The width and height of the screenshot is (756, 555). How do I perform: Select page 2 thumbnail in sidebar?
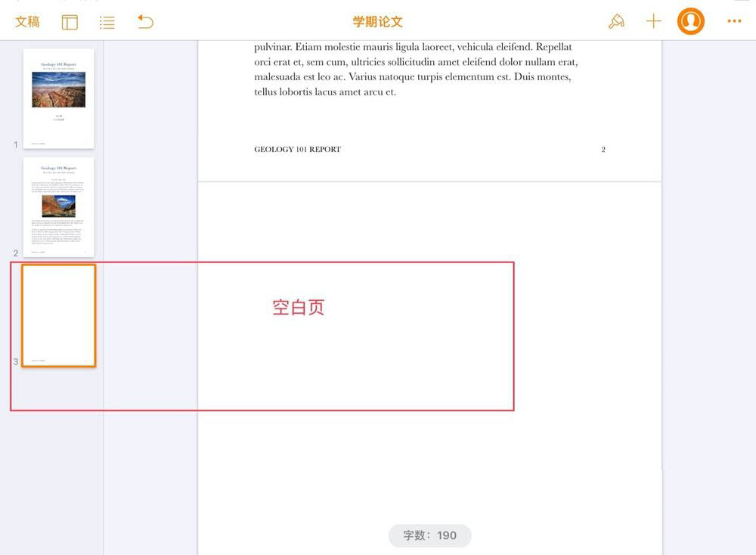[x=59, y=207]
